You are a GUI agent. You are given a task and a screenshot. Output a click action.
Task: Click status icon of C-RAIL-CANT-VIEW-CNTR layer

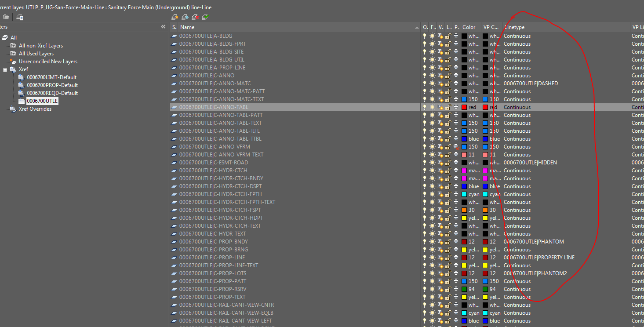pos(175,305)
